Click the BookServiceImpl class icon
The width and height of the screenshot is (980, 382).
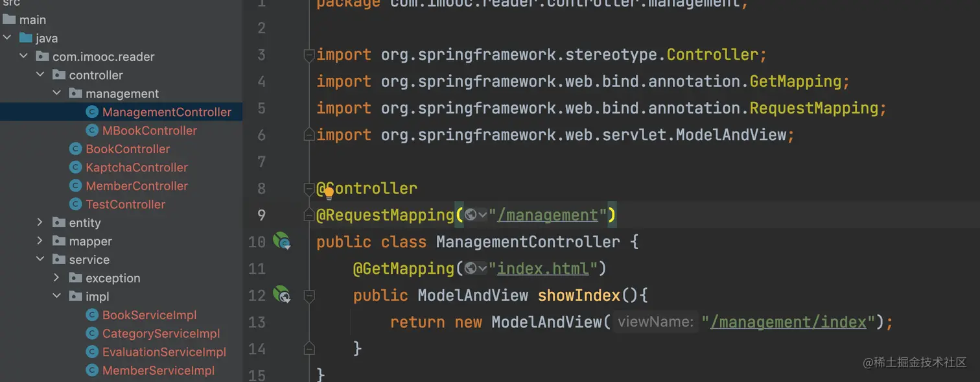92,315
